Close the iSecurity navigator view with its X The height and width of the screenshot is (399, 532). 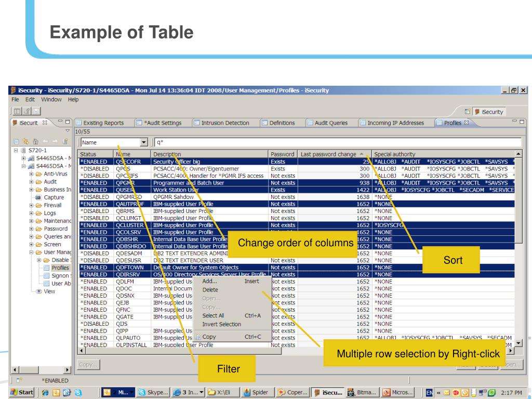pyautogui.click(x=45, y=123)
